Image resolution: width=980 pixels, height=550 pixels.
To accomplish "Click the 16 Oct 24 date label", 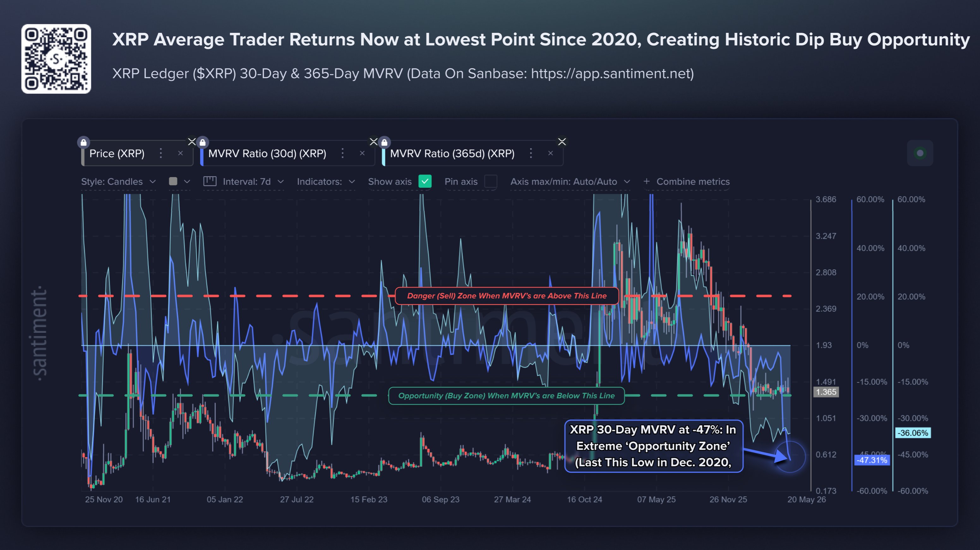I will (x=584, y=499).
